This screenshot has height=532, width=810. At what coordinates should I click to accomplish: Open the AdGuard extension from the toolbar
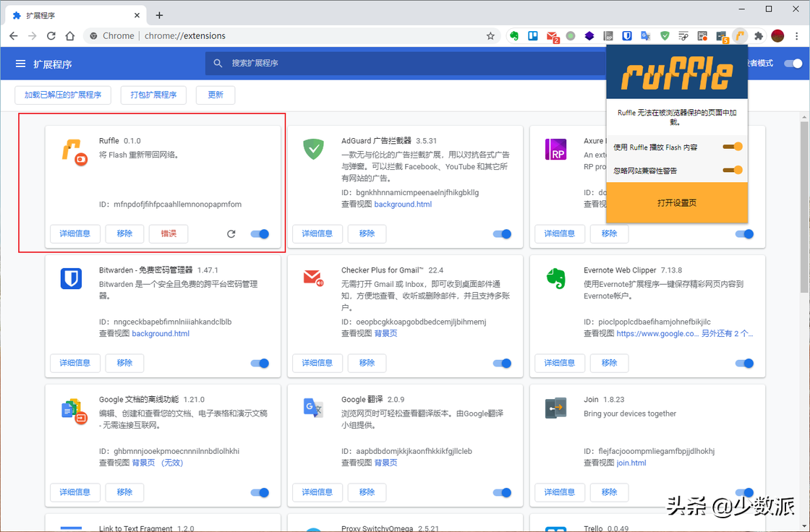[665, 36]
